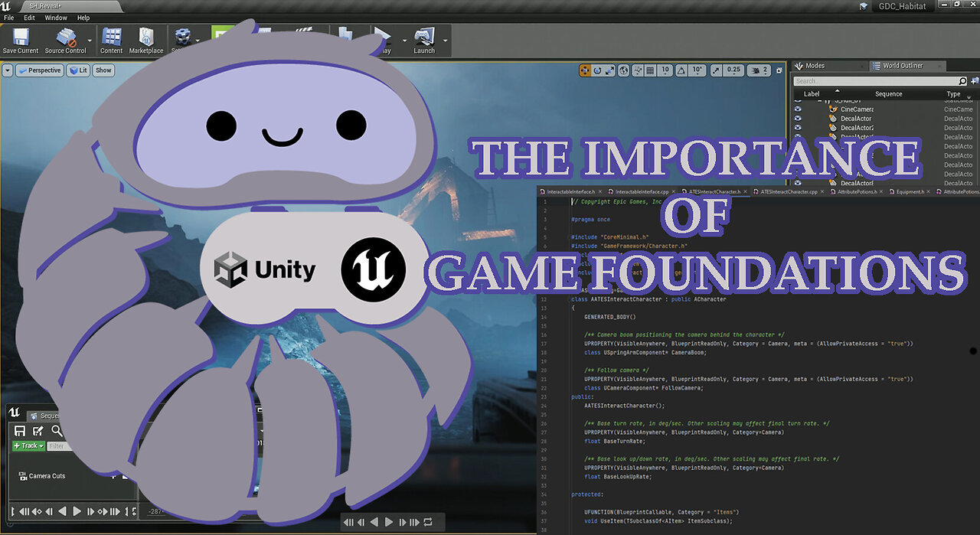Click the save sequence icon in Sequencer

[x=18, y=431]
